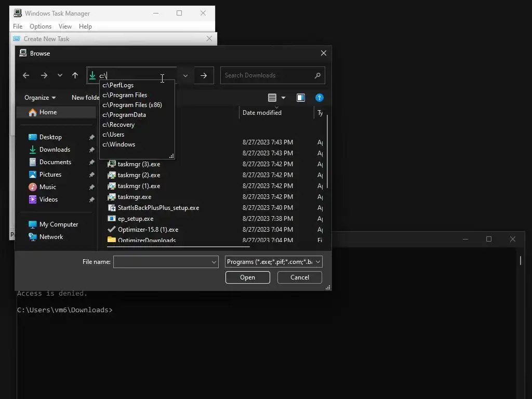The image size is (532, 399).
Task: Click the New folder button
Action: [85, 98]
